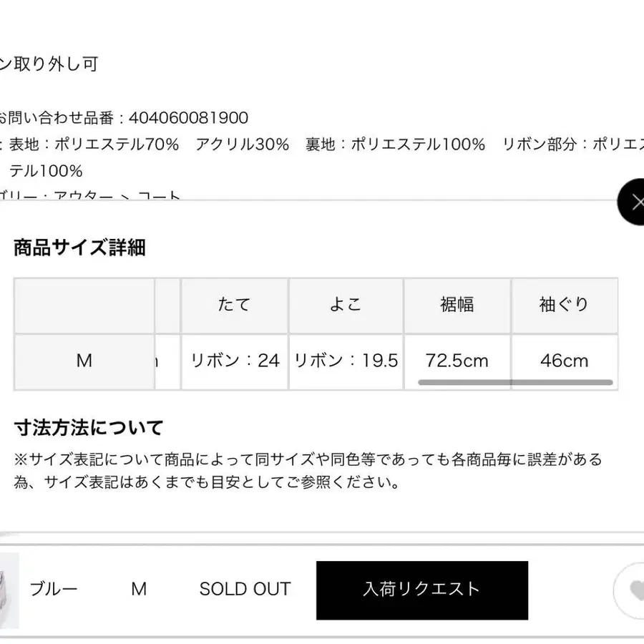Click the inquiry number 404060081900
The width and height of the screenshot is (644, 644).
coord(188,118)
